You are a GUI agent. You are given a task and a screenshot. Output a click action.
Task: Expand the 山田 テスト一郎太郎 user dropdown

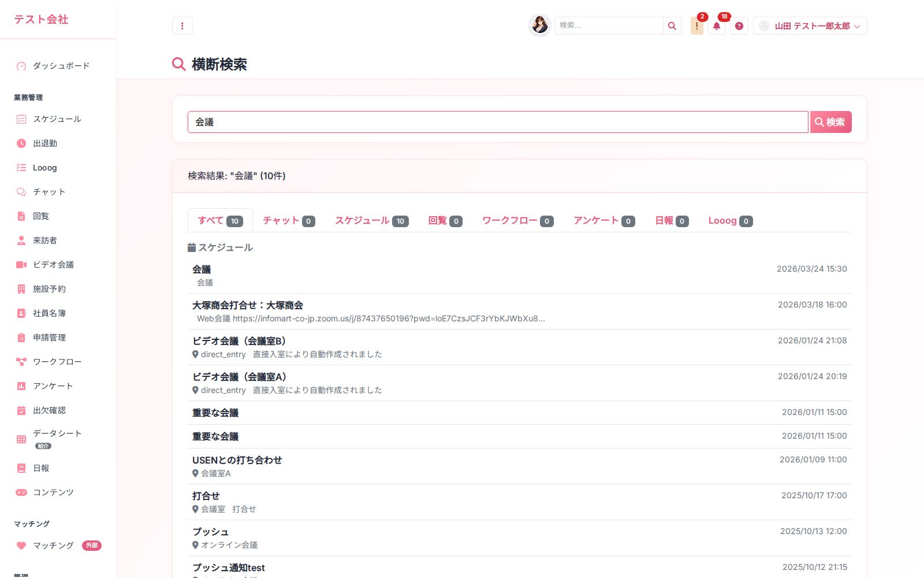[810, 25]
